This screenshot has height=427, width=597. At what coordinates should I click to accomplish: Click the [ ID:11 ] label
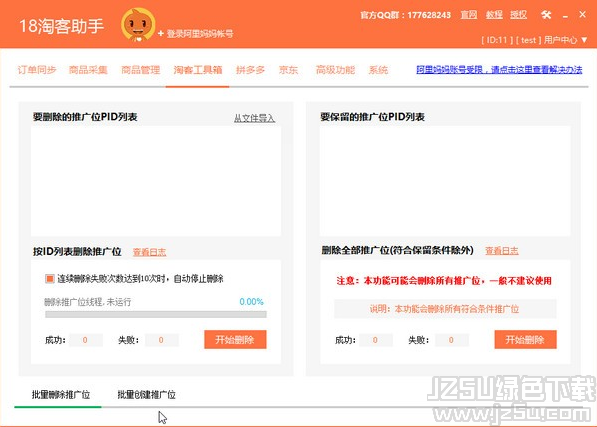pyautogui.click(x=497, y=40)
